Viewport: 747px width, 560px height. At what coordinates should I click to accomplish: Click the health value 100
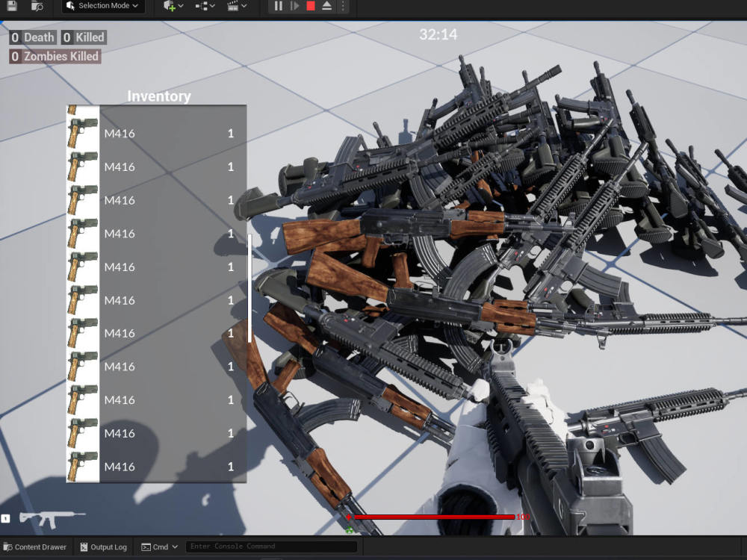523,517
